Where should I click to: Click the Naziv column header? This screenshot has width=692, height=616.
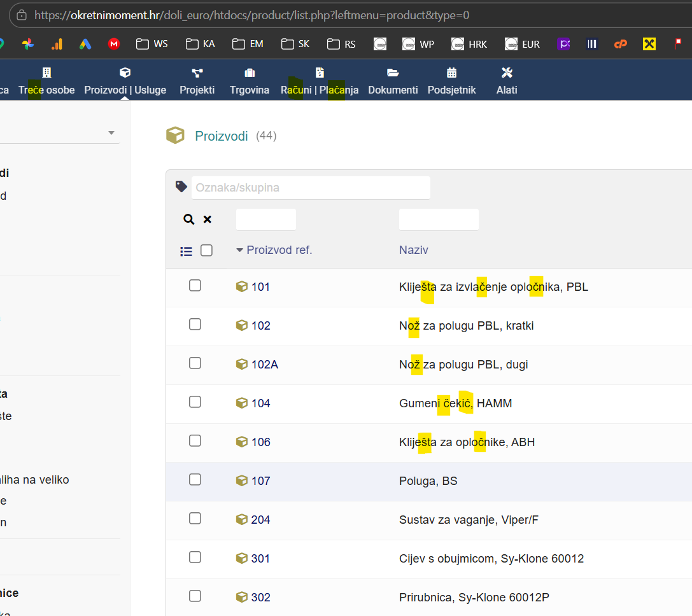pos(413,250)
